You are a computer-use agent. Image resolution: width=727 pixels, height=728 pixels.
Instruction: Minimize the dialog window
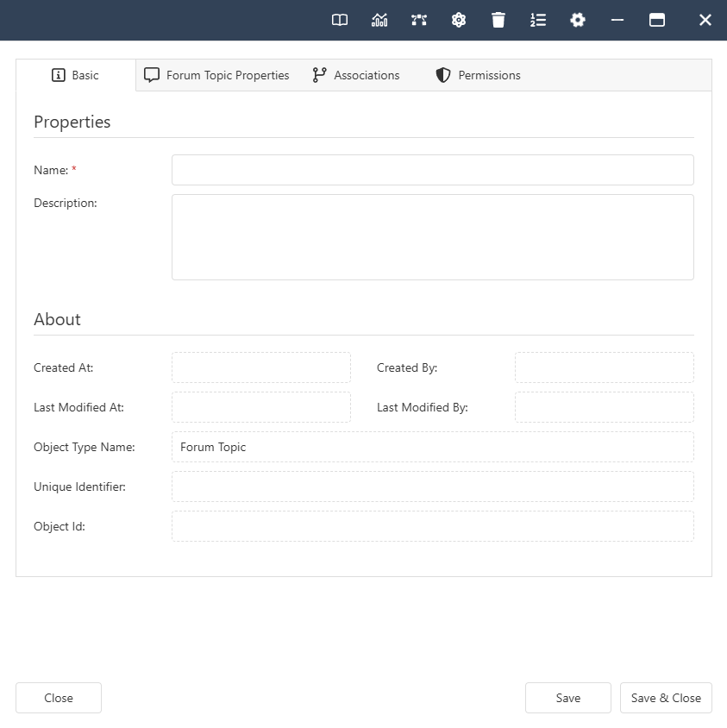coord(617,20)
